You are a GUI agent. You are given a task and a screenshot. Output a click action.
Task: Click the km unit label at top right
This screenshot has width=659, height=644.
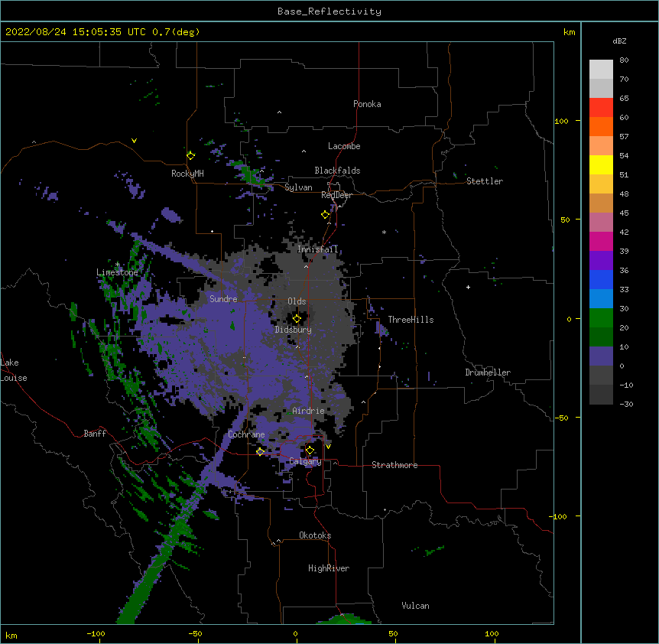pos(570,32)
